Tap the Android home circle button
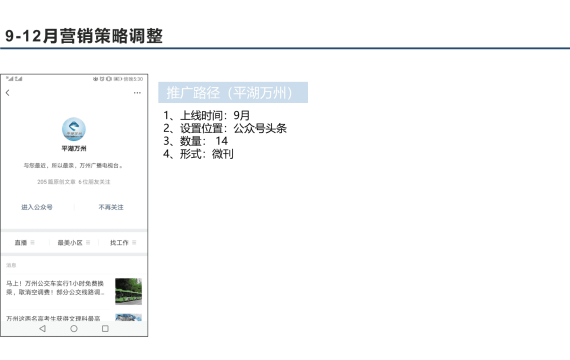 74,329
